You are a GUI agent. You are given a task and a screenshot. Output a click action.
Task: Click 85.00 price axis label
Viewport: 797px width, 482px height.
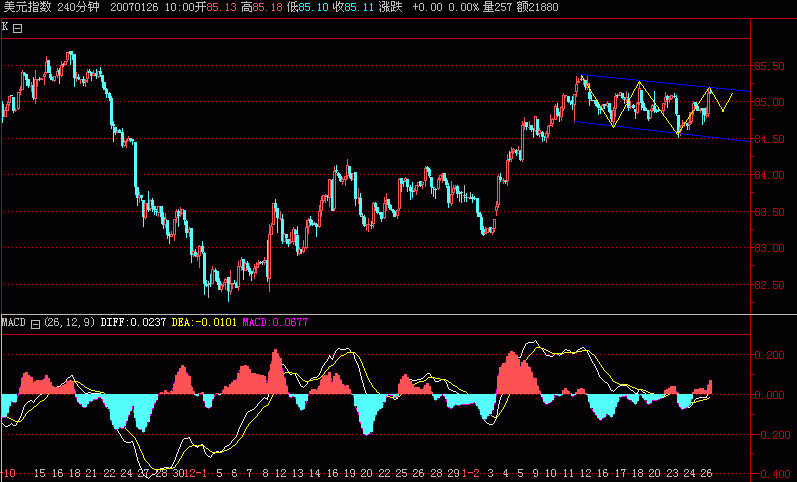(770, 102)
